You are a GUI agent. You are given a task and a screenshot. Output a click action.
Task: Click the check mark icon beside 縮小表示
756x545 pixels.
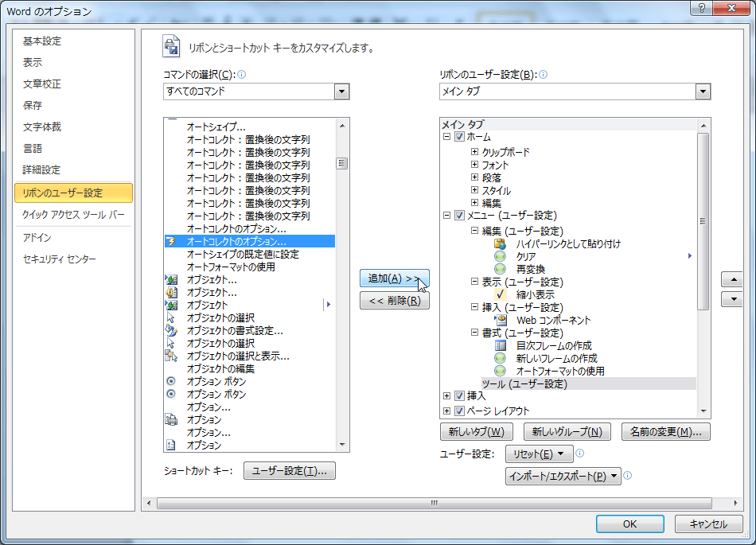click(x=500, y=294)
